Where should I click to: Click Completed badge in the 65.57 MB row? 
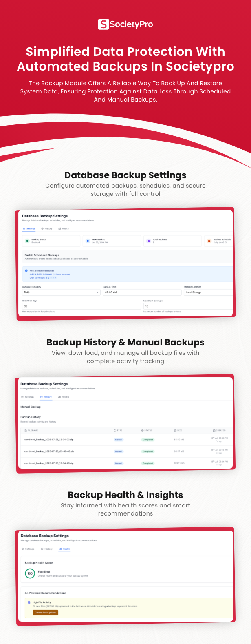click(148, 451)
